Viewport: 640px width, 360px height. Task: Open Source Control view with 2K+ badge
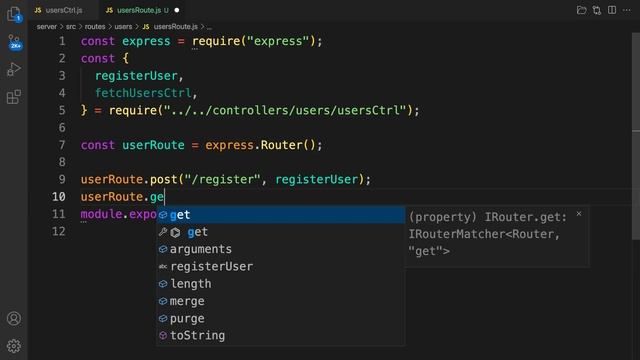click(14, 42)
